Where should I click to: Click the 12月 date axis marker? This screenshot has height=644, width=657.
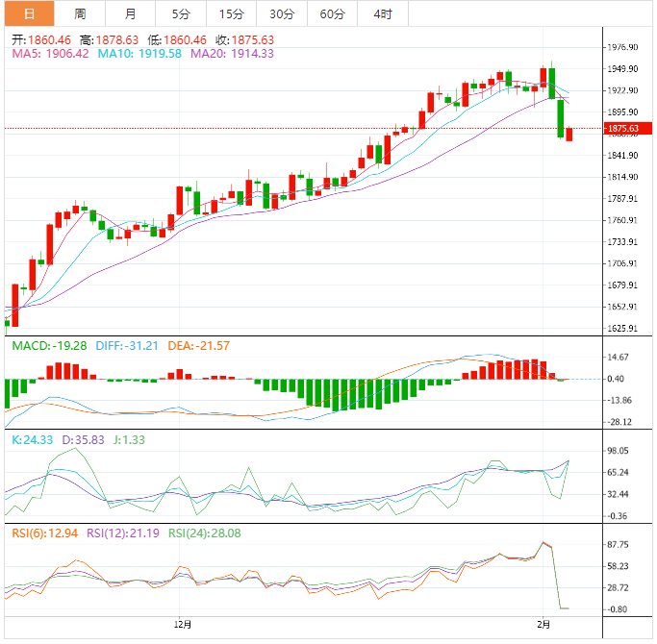(x=184, y=624)
